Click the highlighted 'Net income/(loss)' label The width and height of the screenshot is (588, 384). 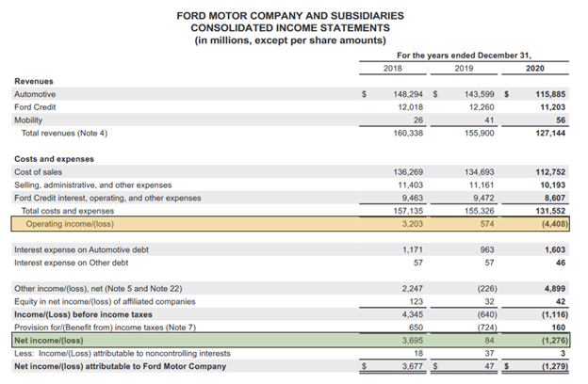coord(49,341)
